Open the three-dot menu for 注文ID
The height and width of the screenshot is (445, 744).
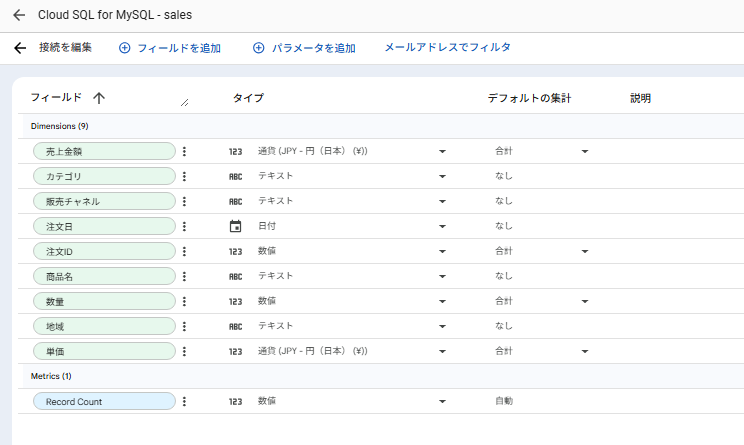184,251
